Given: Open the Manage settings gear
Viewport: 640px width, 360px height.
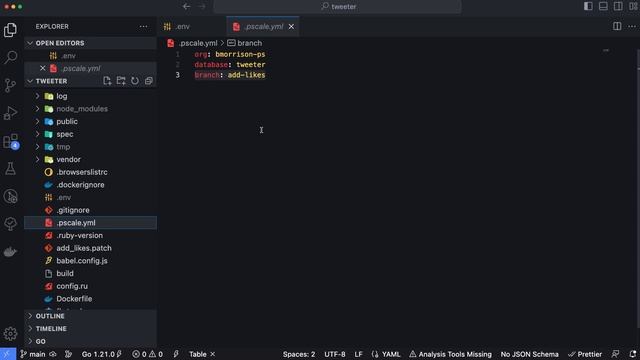Looking at the screenshot, I should click(x=11, y=334).
